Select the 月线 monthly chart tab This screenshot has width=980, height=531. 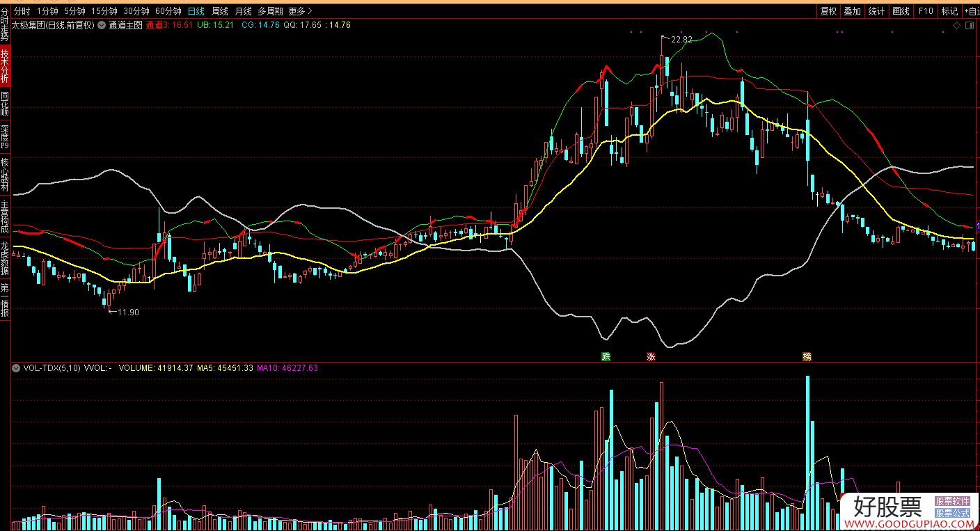243,11
